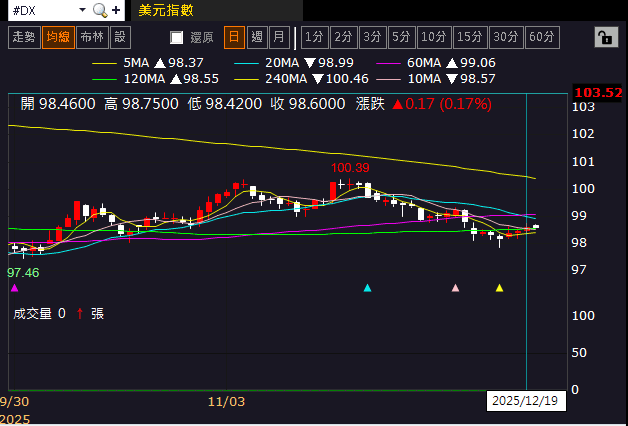Click the 240MA ▼100.46 legend text
Viewport: 628px width, 426px height.
click(317, 79)
